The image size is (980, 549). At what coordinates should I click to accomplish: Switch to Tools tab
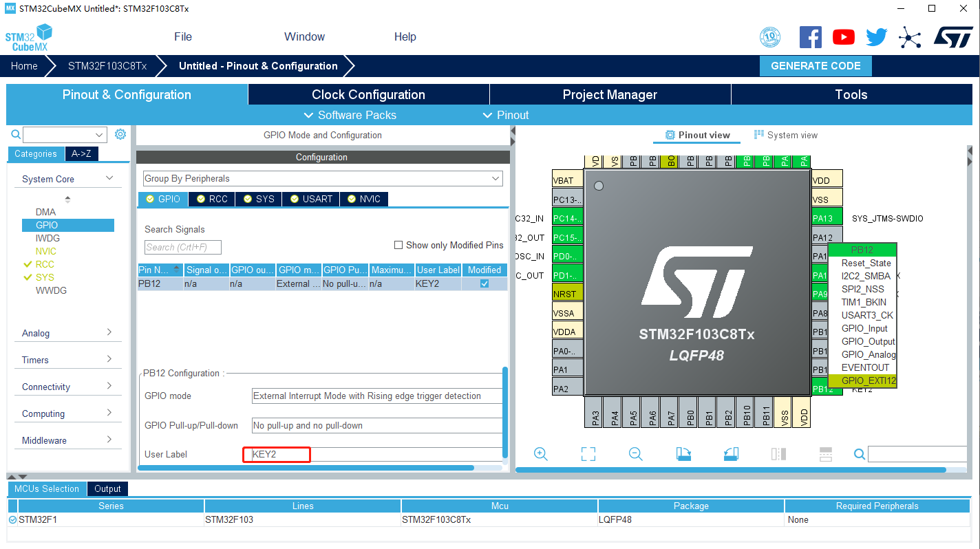(x=851, y=95)
